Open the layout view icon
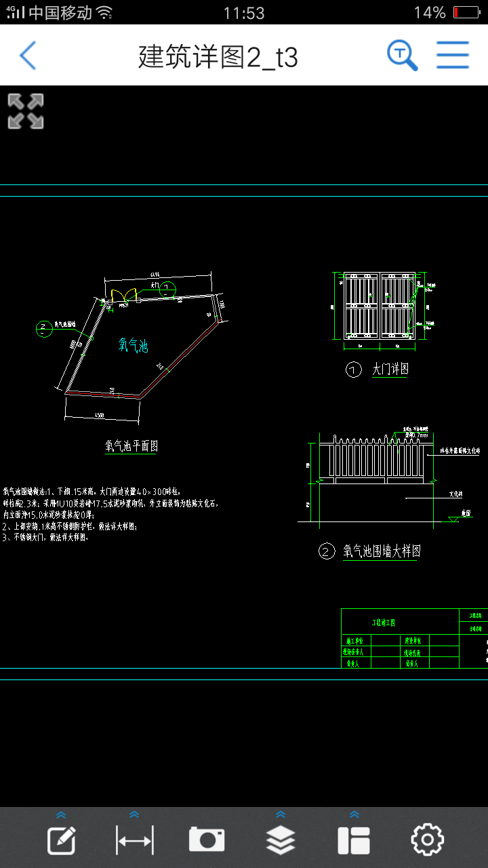Screen dimensions: 488x868 pyautogui.click(x=354, y=841)
